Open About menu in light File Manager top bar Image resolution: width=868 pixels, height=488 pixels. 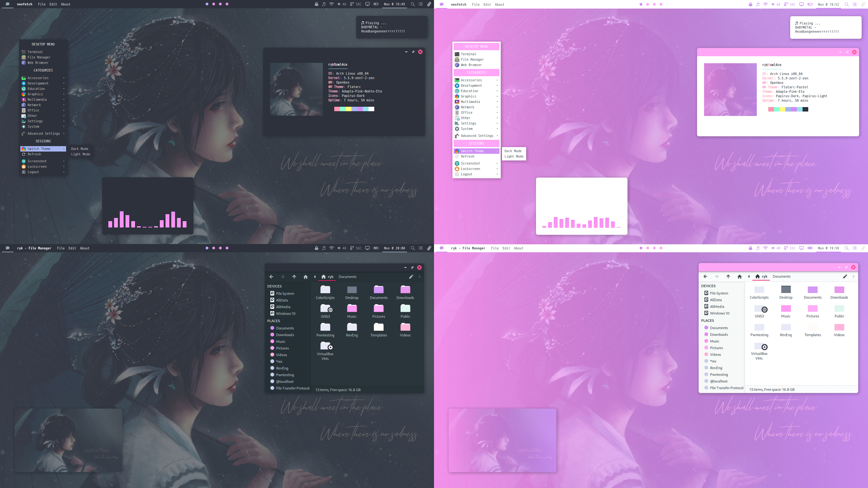tap(518, 248)
